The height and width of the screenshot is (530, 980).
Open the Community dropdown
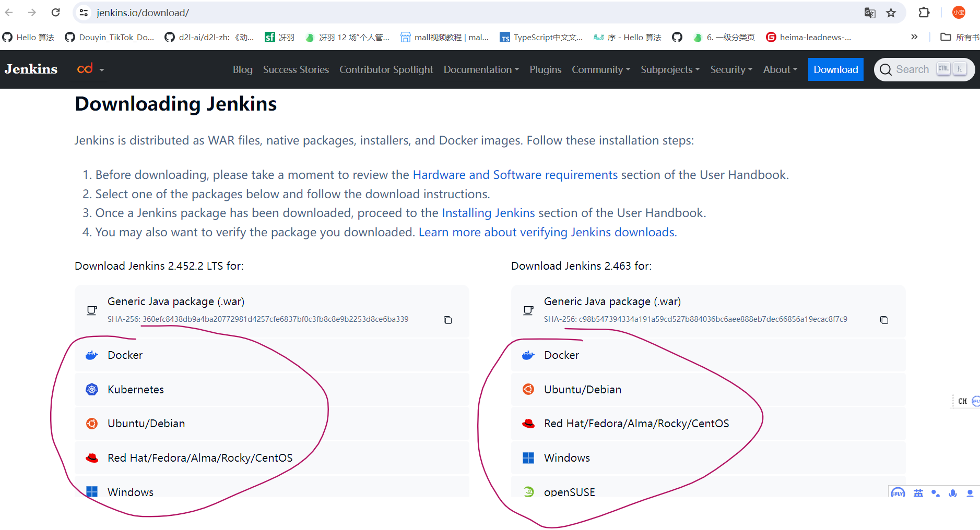[x=600, y=69]
